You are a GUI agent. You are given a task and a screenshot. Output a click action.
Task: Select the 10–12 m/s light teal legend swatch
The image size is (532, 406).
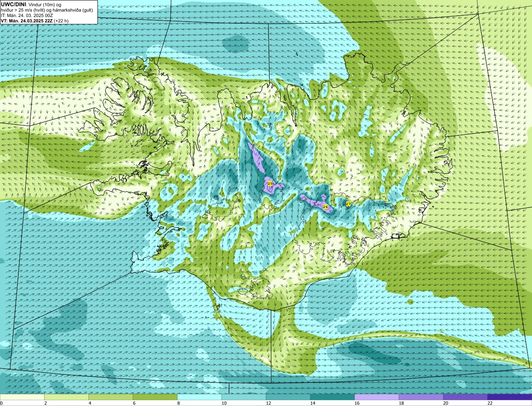pos(244,397)
